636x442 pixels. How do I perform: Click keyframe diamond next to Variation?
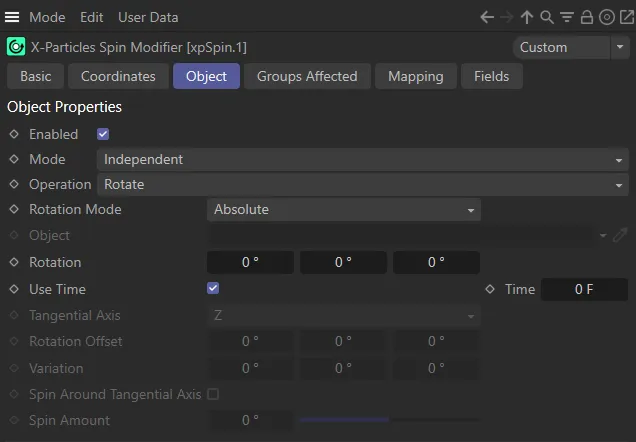[x=14, y=368]
